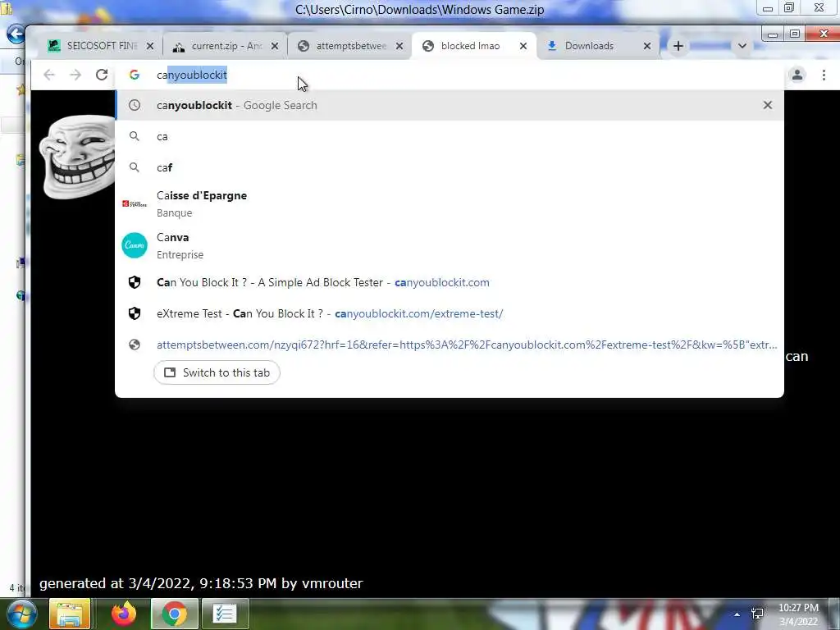Viewport: 840px width, 630px height.
Task: Click trollface image on page
Action: tap(78, 157)
